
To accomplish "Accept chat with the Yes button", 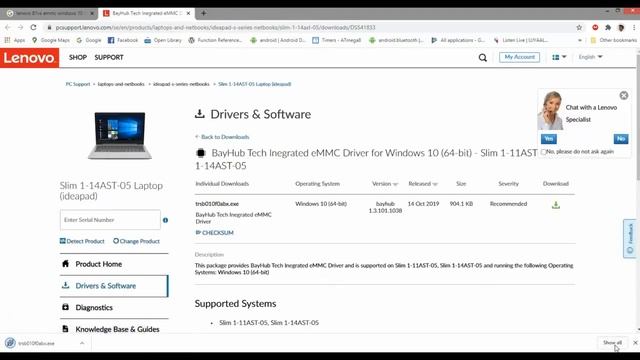I will pos(549,139).
